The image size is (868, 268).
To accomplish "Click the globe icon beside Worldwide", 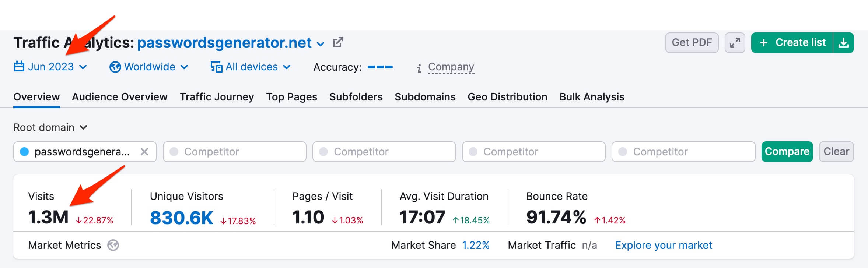I will (115, 67).
